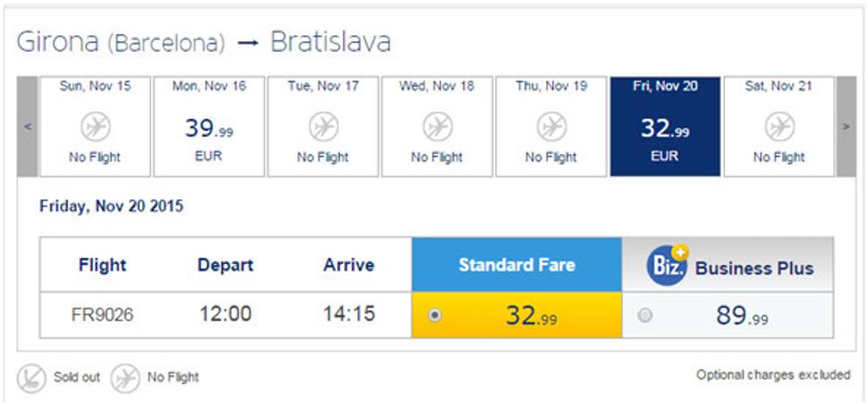Choose the Fri, Nov 20 date tab
Screen dimensions: 868x404
(x=666, y=126)
